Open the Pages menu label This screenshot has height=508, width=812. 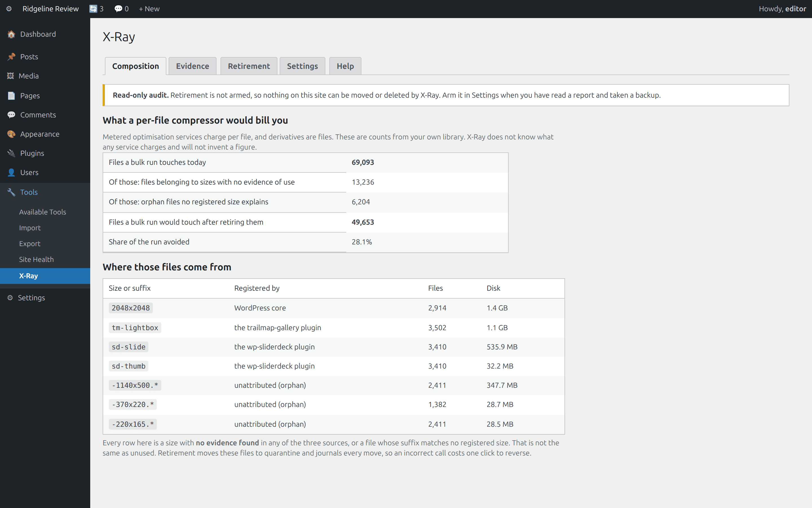30,96
